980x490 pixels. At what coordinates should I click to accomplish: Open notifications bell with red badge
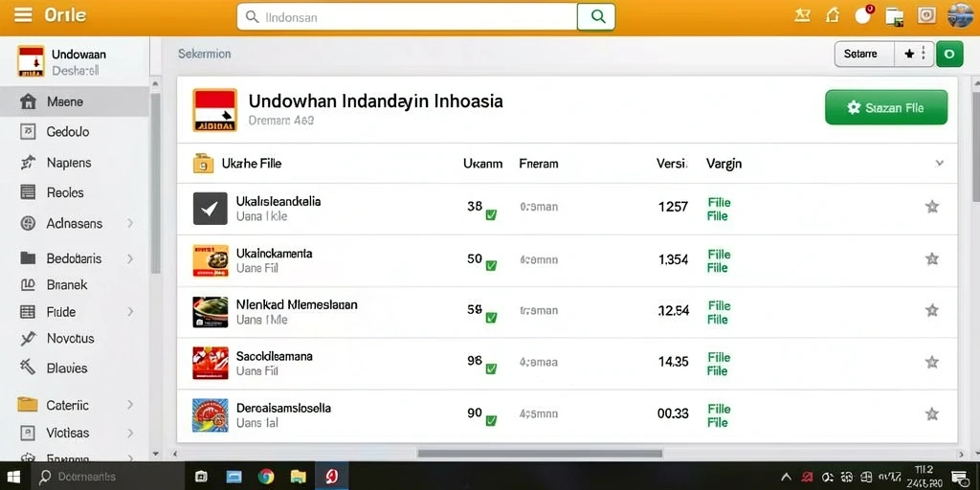coord(864,15)
